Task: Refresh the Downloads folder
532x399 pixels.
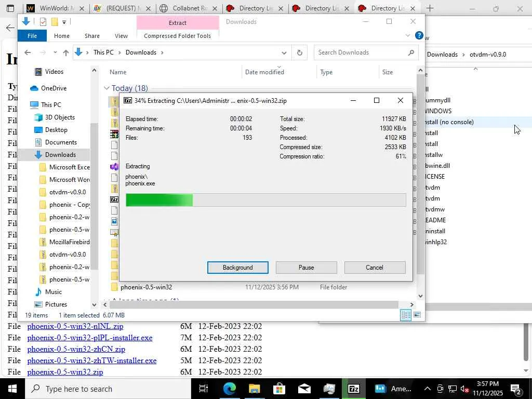Action: [x=300, y=52]
